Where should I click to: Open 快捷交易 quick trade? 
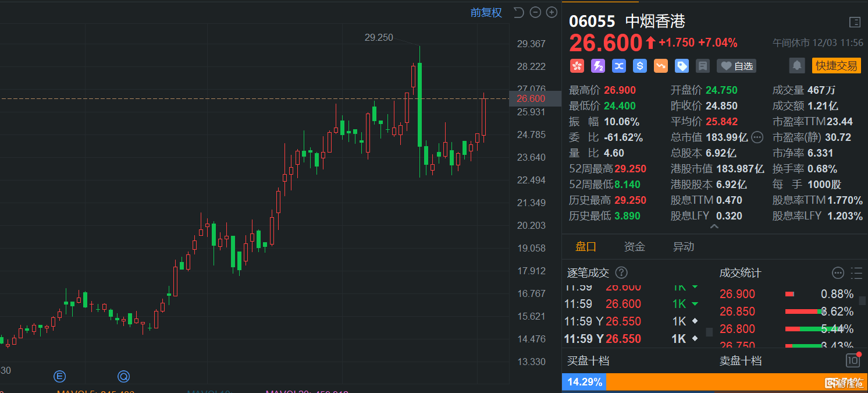tap(836, 66)
